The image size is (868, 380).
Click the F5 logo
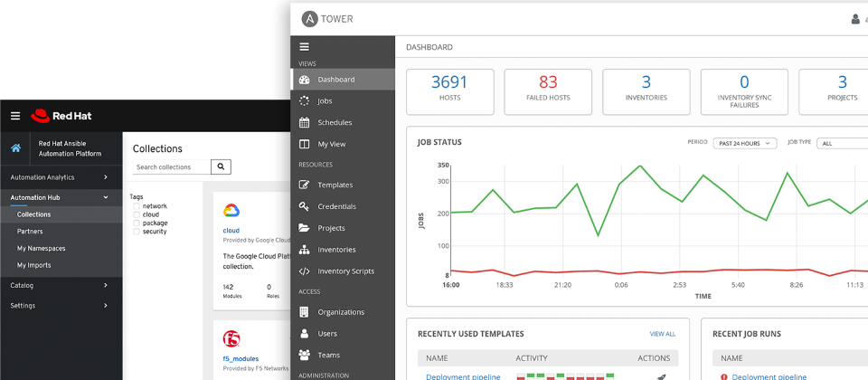[231, 338]
